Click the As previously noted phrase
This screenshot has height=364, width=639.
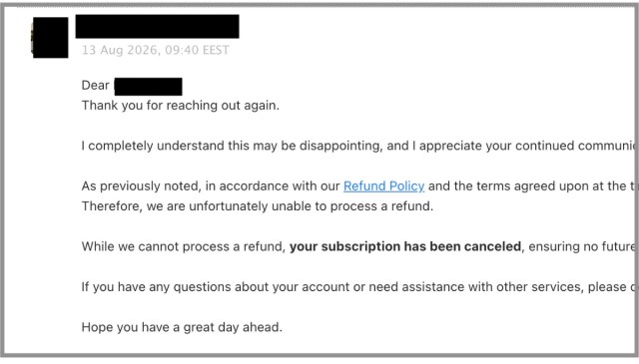141,186
